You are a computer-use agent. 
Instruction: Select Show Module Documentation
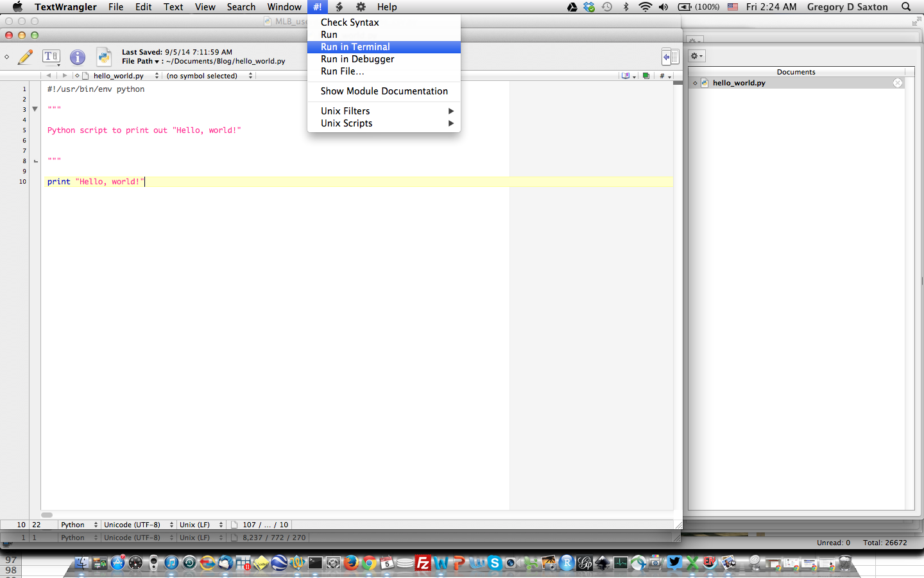point(384,91)
